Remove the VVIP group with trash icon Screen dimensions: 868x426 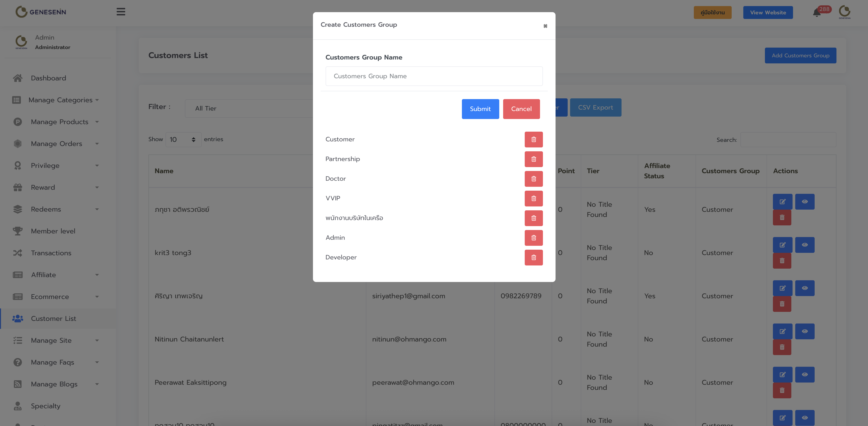533,198
